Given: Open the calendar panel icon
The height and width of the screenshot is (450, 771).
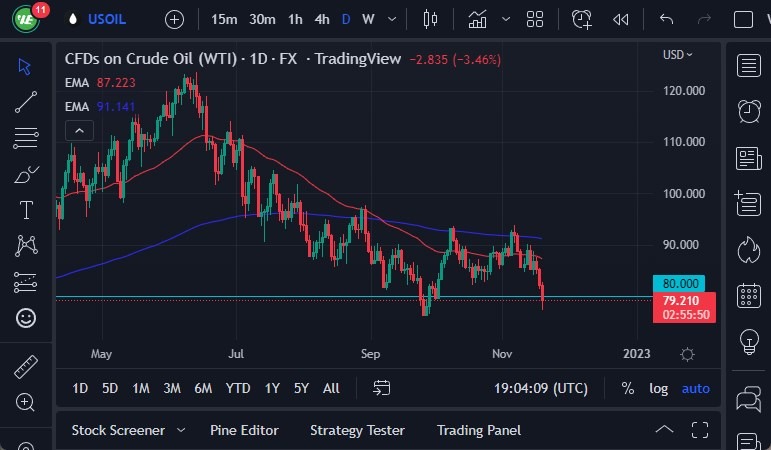Looking at the screenshot, I should tap(748, 296).
